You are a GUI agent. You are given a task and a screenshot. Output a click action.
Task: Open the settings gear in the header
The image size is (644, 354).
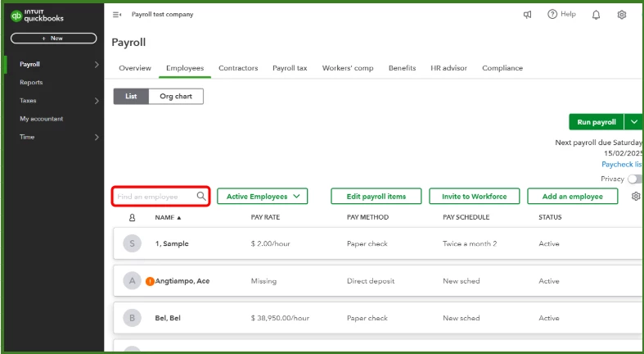[x=622, y=15]
